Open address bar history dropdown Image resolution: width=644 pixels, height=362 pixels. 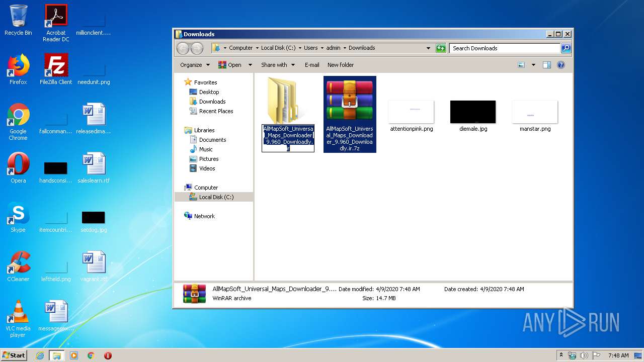(x=428, y=48)
